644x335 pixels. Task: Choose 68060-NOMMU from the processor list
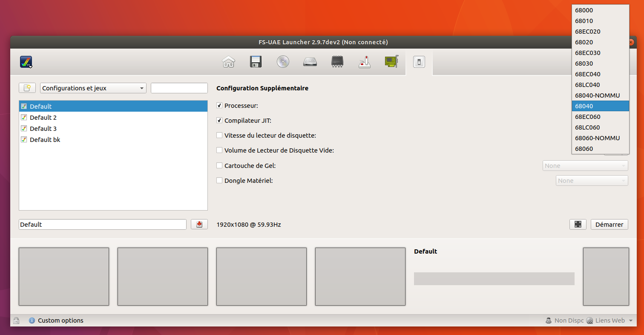tap(601, 138)
